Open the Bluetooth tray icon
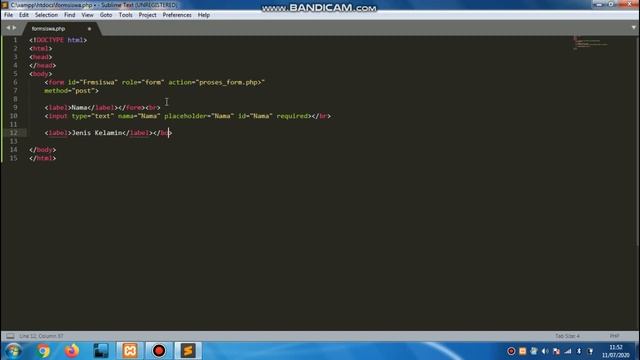 point(579,351)
